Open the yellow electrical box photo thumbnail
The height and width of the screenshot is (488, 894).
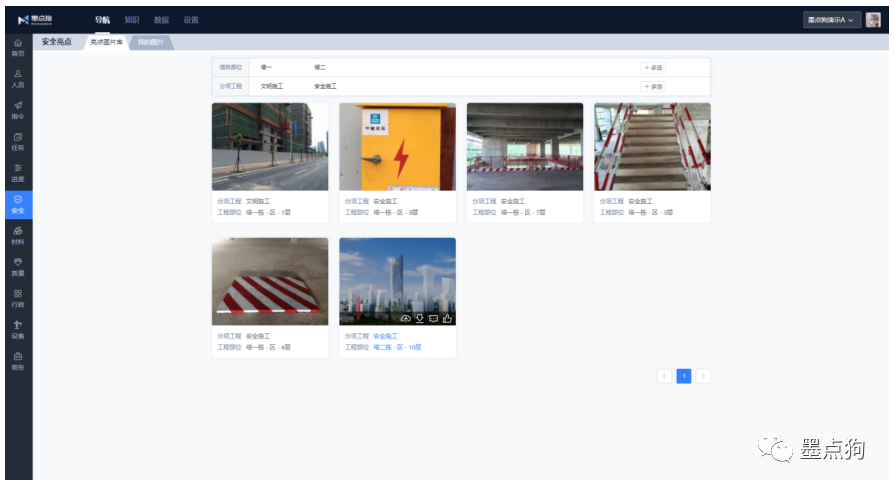pos(397,146)
